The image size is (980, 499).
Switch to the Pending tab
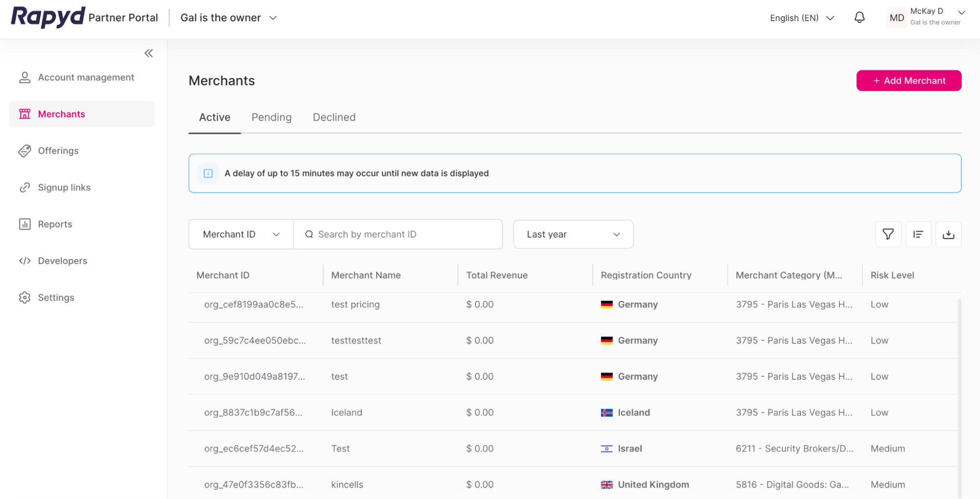coord(272,117)
